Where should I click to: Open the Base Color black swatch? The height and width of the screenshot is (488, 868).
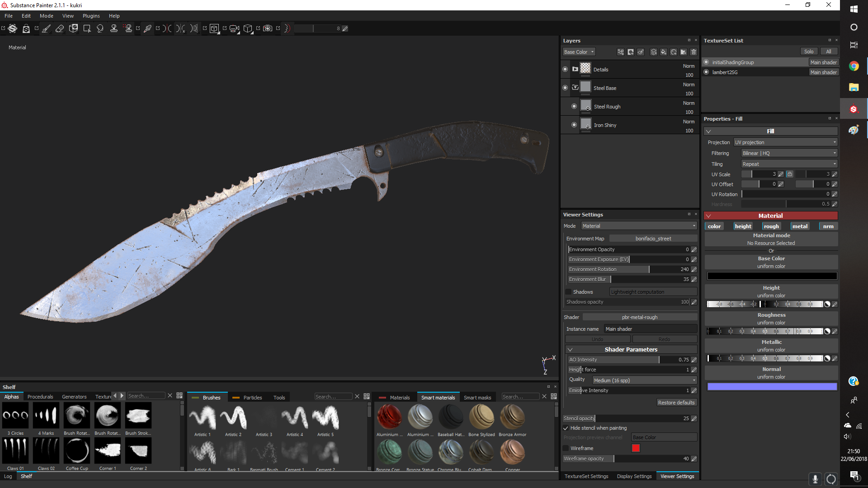click(x=772, y=276)
